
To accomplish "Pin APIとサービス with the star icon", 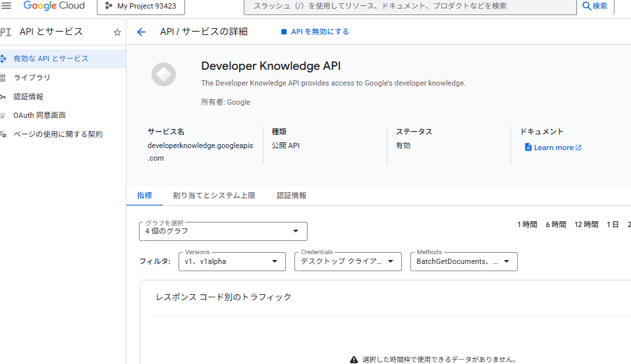I will [x=117, y=32].
